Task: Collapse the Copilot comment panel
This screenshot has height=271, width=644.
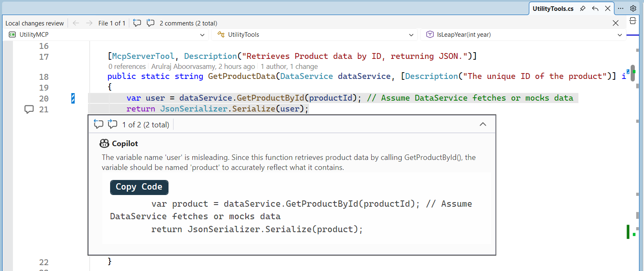Action: pyautogui.click(x=483, y=124)
